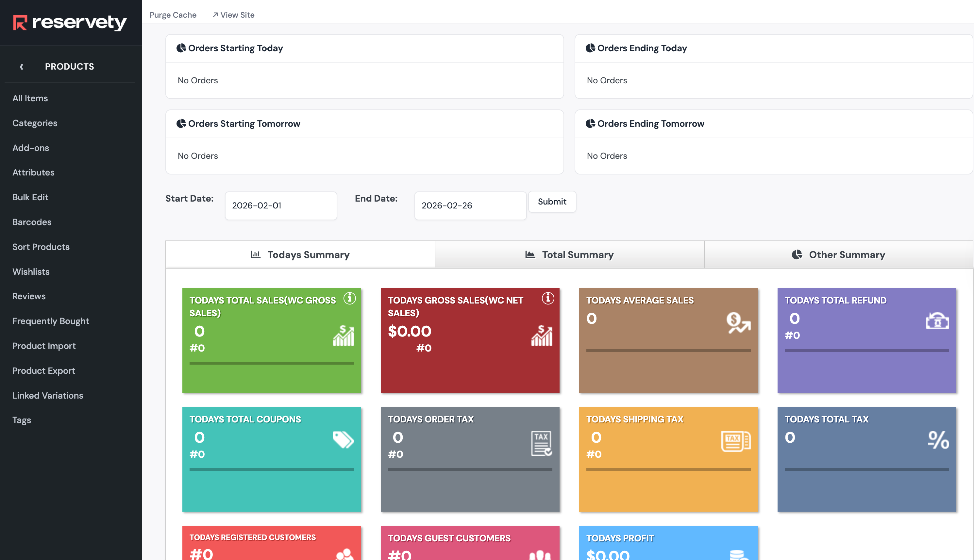Click the Shipping Tax card icon
974x560 pixels.
coord(735,441)
